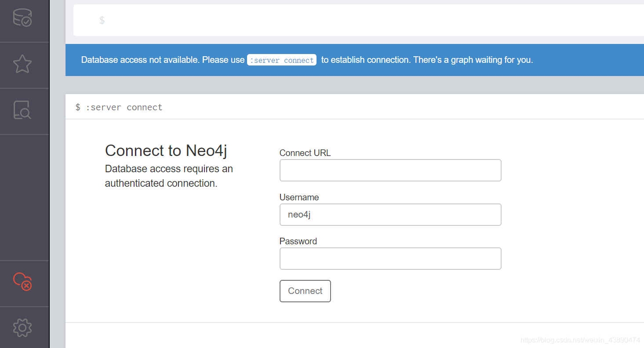Screen dimensions: 644x348
Task: Focus the Password input field
Action: (390, 258)
